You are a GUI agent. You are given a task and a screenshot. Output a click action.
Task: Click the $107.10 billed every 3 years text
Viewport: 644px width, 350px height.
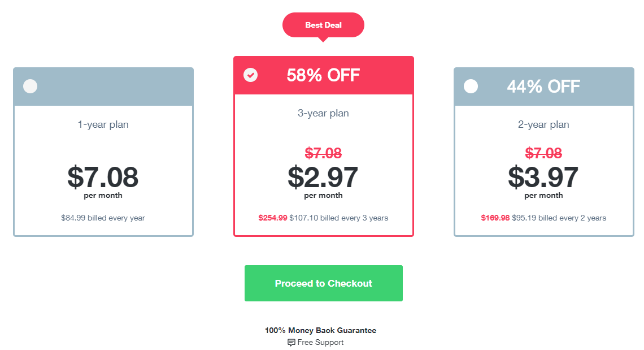pos(339,218)
